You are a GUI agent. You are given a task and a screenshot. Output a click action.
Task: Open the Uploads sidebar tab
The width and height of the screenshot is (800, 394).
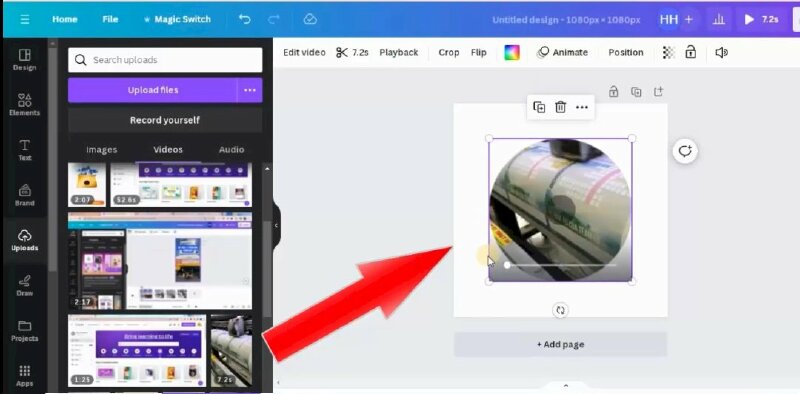pos(24,240)
